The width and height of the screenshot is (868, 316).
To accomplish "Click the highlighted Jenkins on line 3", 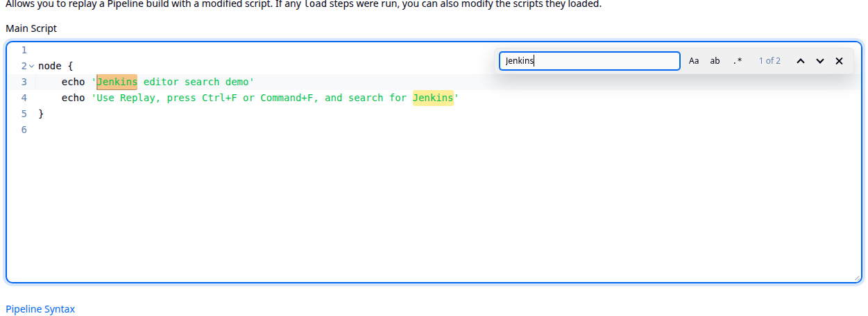I will (x=117, y=82).
